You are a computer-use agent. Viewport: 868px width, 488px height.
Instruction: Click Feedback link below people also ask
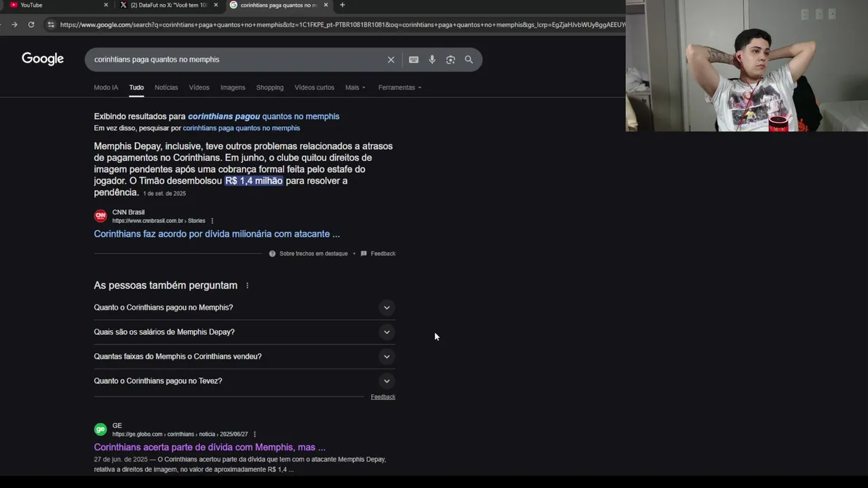[x=383, y=397]
